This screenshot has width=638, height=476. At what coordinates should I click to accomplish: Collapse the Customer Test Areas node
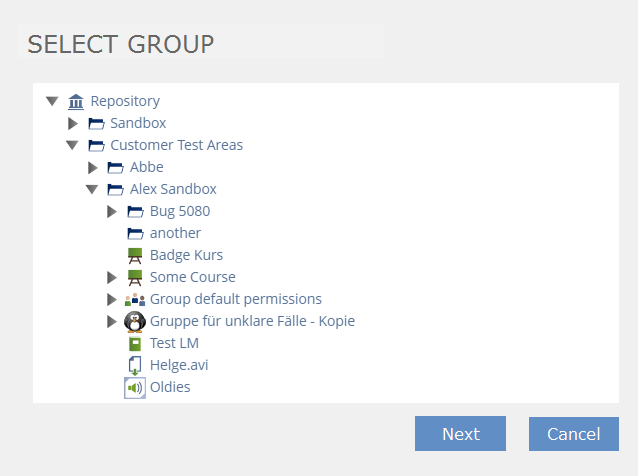point(72,145)
